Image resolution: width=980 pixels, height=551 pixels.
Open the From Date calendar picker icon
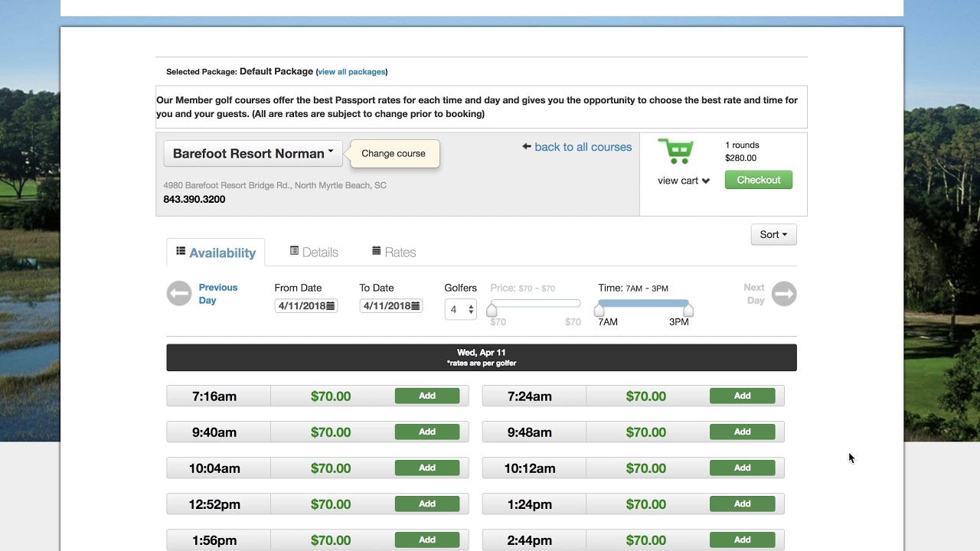click(331, 306)
